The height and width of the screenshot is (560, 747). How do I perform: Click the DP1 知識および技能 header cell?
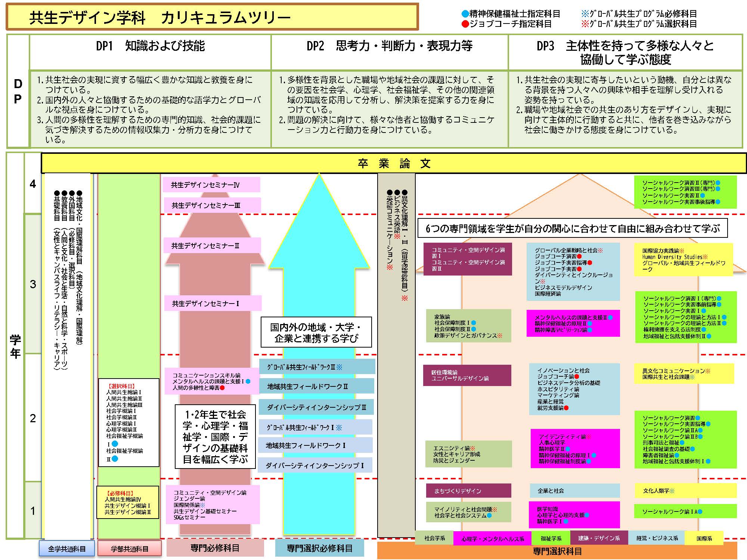(x=150, y=46)
